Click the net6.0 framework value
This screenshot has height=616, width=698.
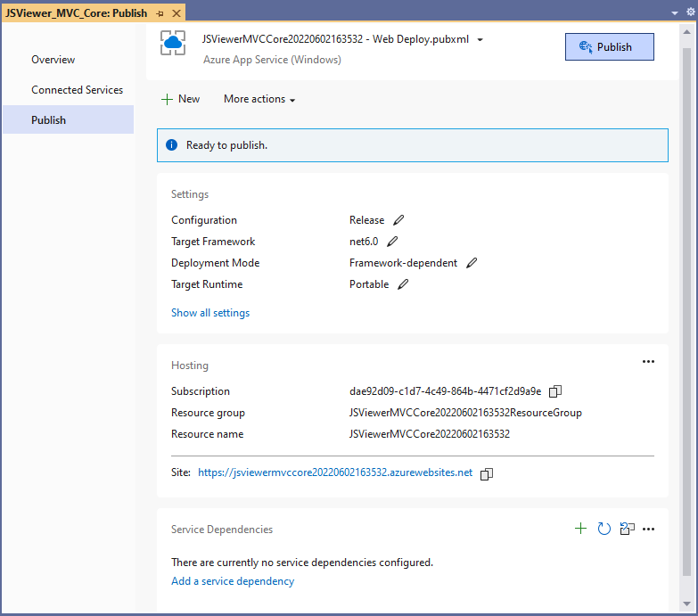point(364,242)
